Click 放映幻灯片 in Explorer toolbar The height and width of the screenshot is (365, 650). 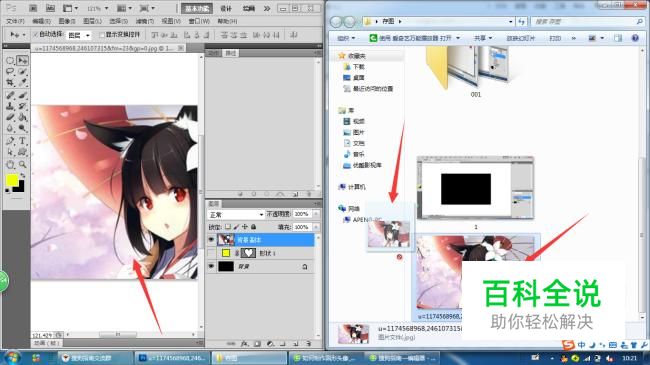click(x=520, y=38)
